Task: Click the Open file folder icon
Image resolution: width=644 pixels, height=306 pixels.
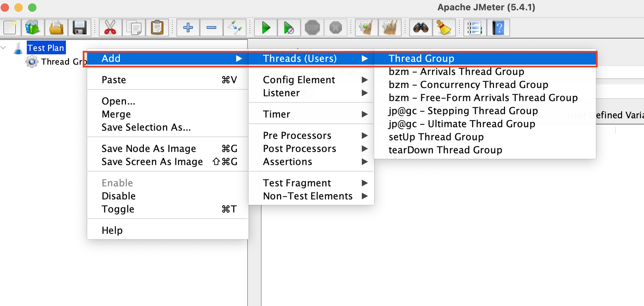Action: (56, 28)
